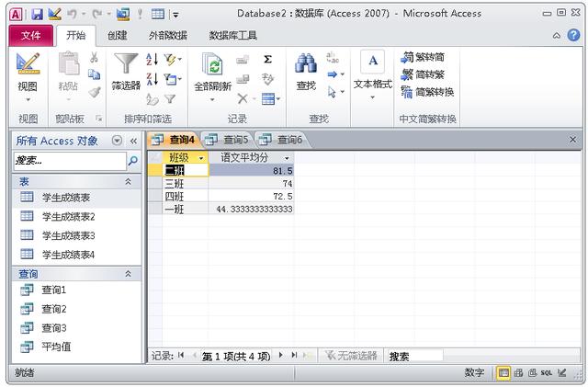Click the Save icon in quick access toolbar

pyautogui.click(x=37, y=15)
